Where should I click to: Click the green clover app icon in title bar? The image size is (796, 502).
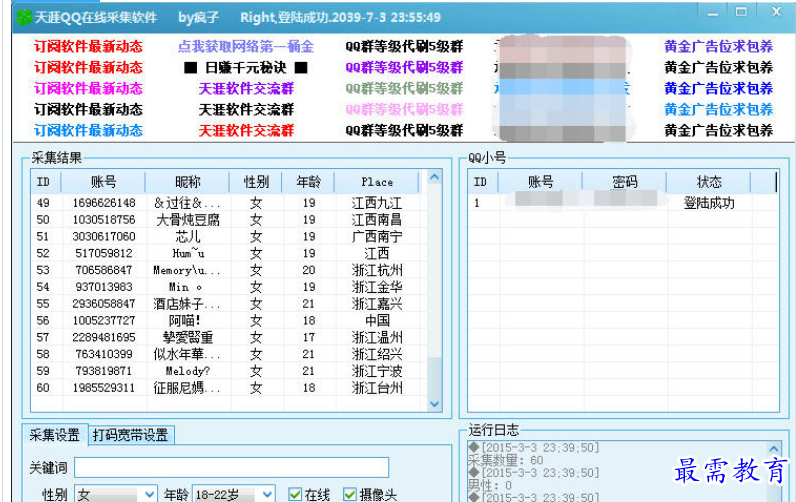pos(24,18)
